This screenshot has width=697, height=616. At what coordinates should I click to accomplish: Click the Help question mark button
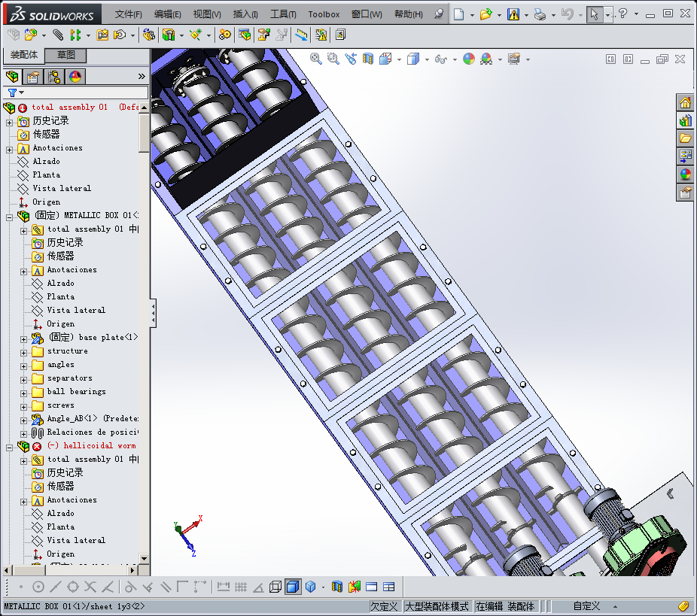622,14
